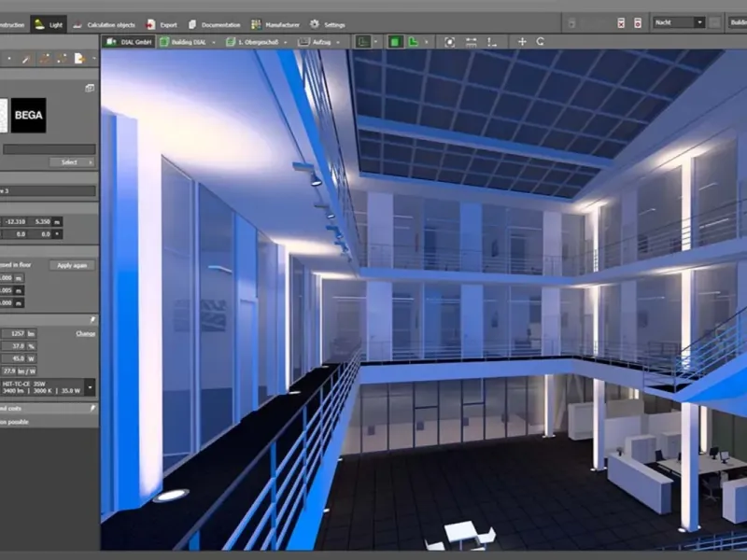747x560 pixels.
Task: Click the field luminaire arrangement icon
Action: 62,59
